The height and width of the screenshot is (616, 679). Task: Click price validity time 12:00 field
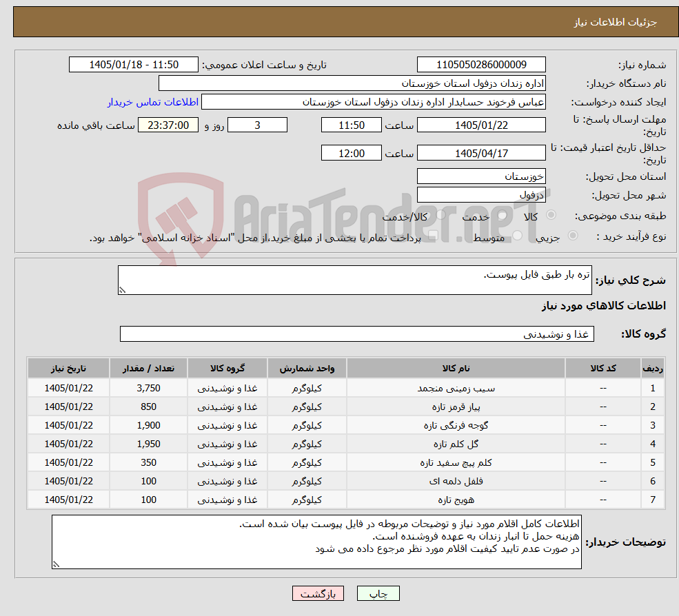pos(351,153)
